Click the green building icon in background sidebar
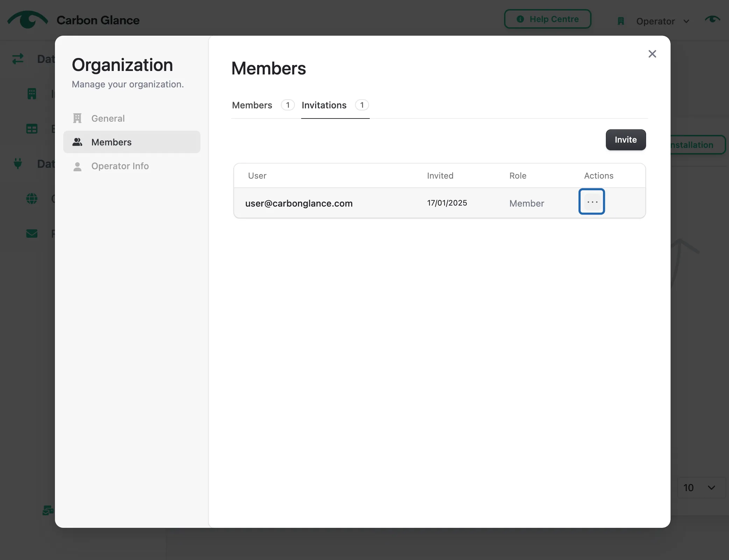The image size is (729, 560). click(32, 94)
